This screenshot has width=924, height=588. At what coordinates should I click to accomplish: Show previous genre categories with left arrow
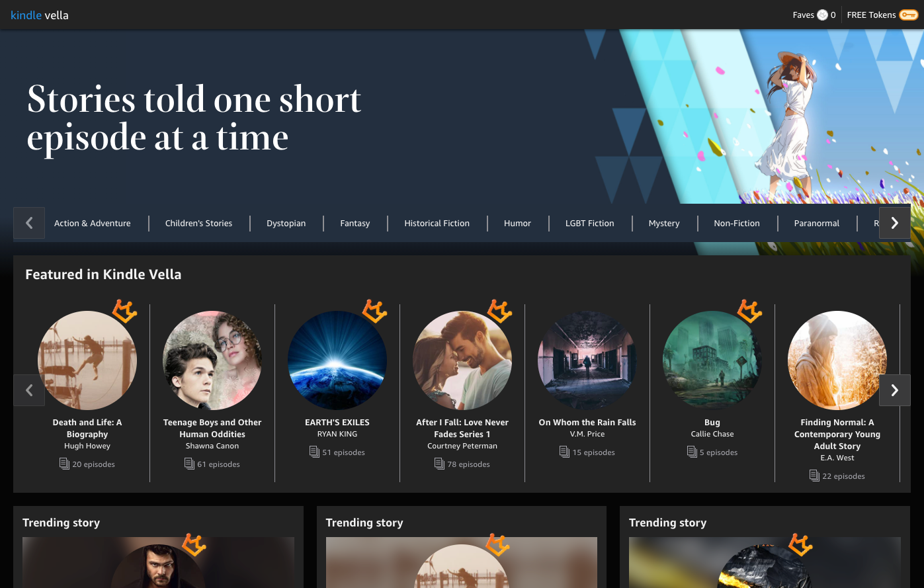29,223
